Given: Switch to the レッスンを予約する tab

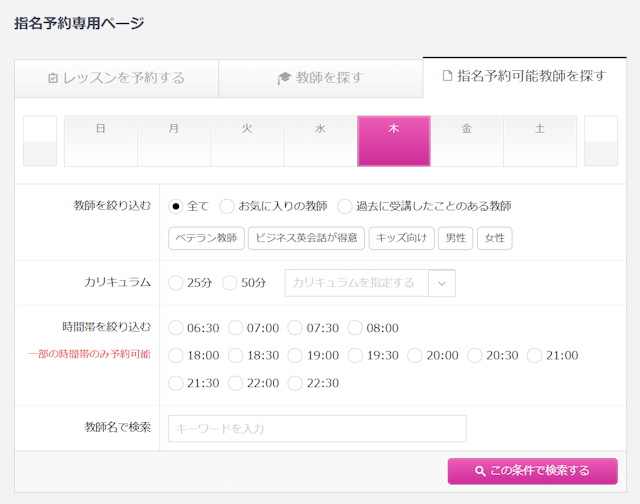Looking at the screenshot, I should pyautogui.click(x=117, y=78).
